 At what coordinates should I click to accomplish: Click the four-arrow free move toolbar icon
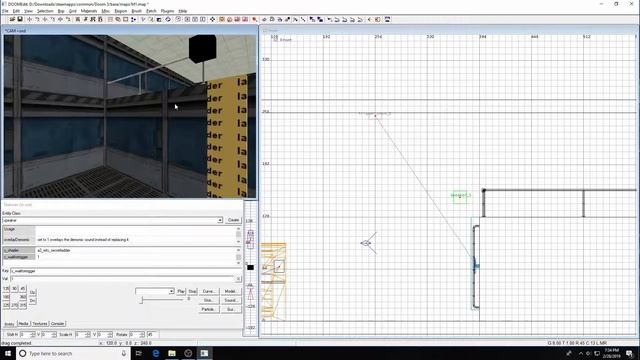point(212,19)
